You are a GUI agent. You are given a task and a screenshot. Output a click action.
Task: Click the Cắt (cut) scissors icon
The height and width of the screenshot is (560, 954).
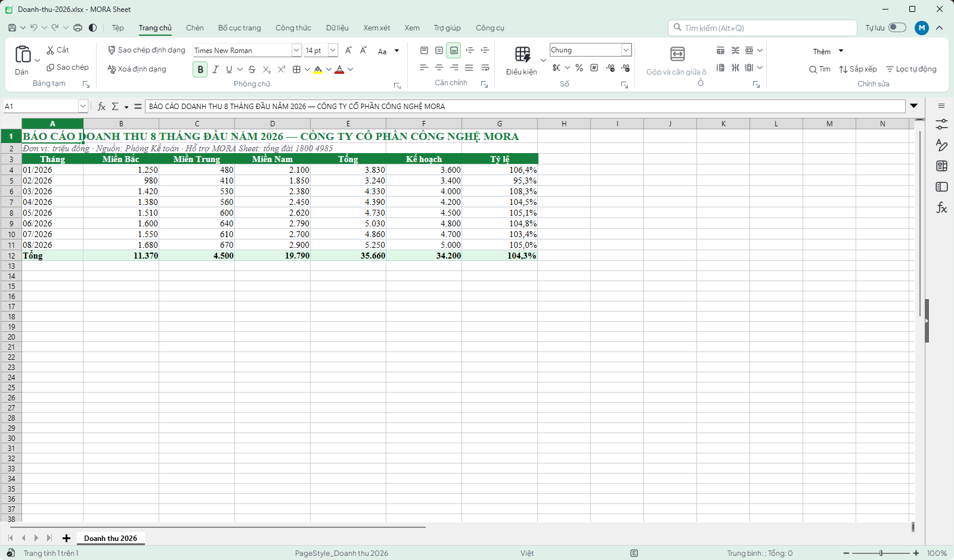click(x=51, y=50)
